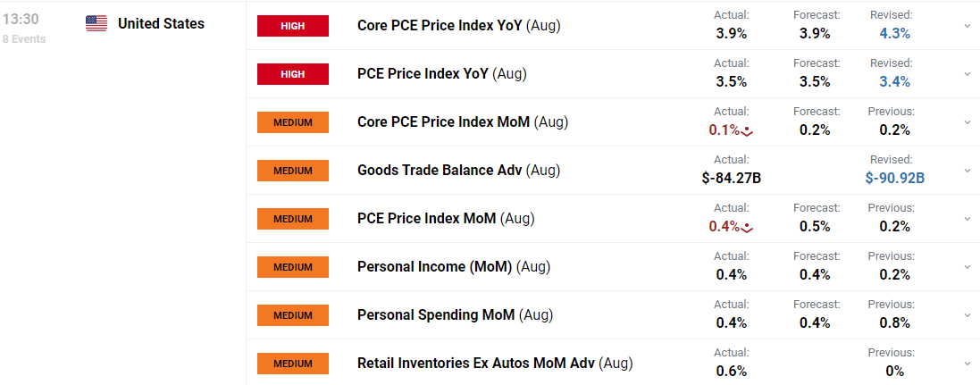The height and width of the screenshot is (385, 980).
Task: Expand the Personal Income (MoM) chevron
Action: point(967,267)
